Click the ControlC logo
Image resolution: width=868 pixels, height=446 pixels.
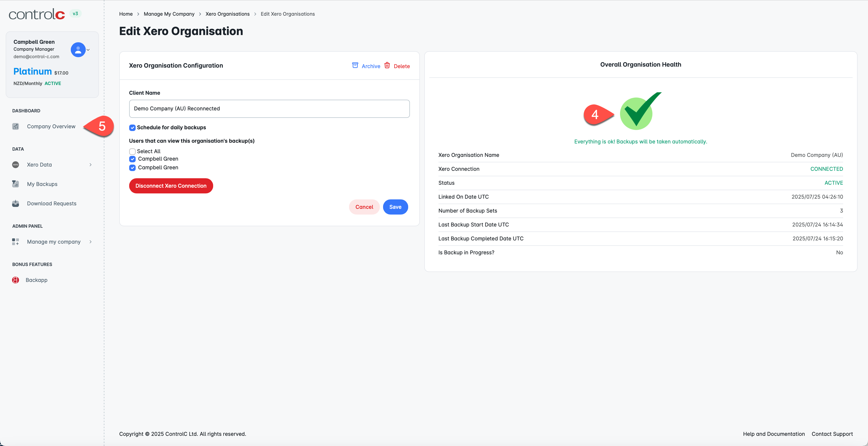[x=37, y=14]
